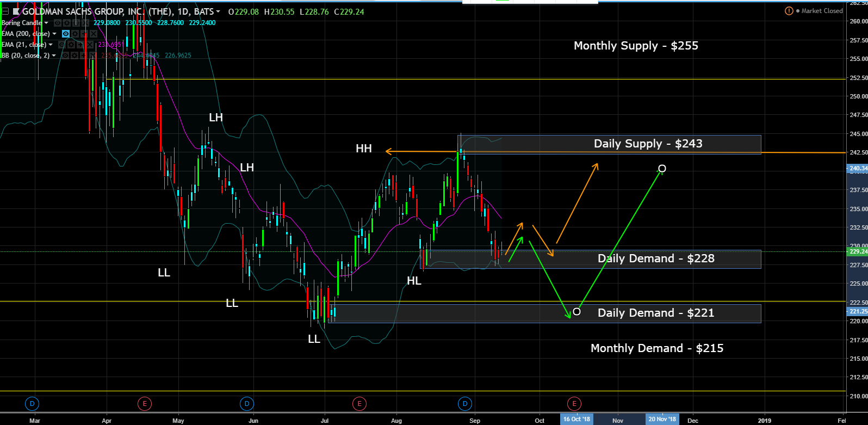Expand the Goldman Sachs symbol title dropdown arrow
The height and width of the screenshot is (425, 868).
(x=218, y=11)
